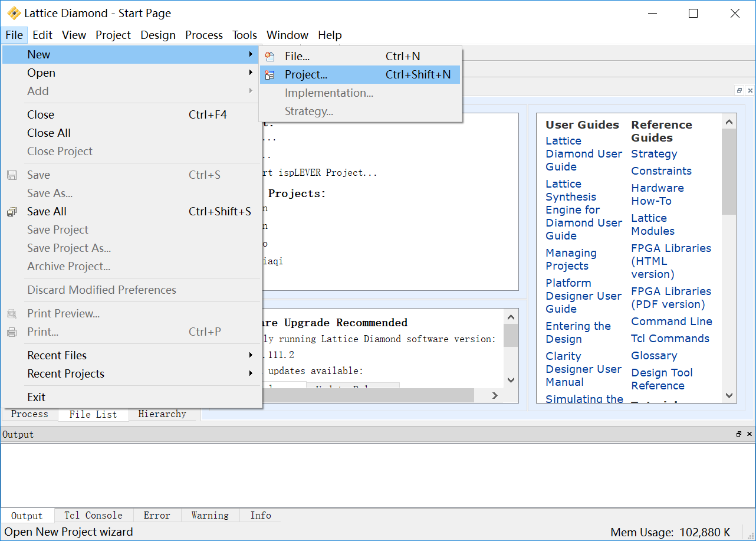756x541 pixels.
Task: Open the Edit menu
Action: 42,35
